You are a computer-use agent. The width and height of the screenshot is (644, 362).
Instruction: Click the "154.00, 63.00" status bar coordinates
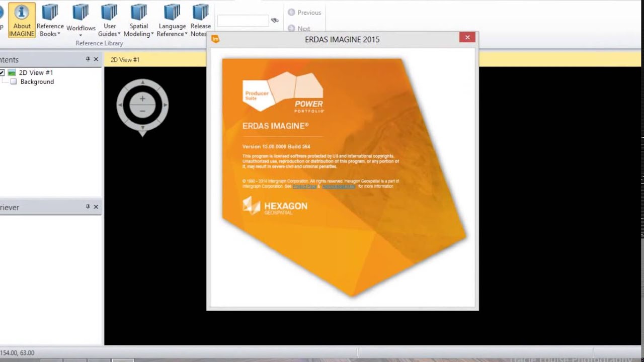17,353
